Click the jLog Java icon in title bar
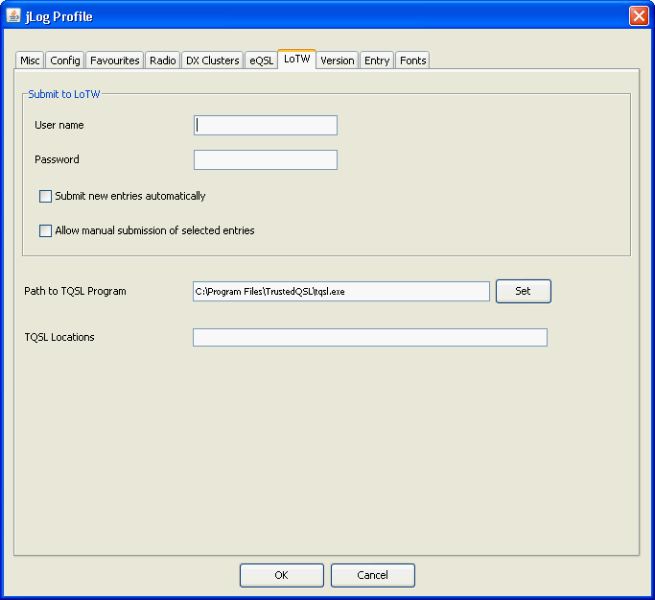The width and height of the screenshot is (655, 600). click(x=14, y=16)
